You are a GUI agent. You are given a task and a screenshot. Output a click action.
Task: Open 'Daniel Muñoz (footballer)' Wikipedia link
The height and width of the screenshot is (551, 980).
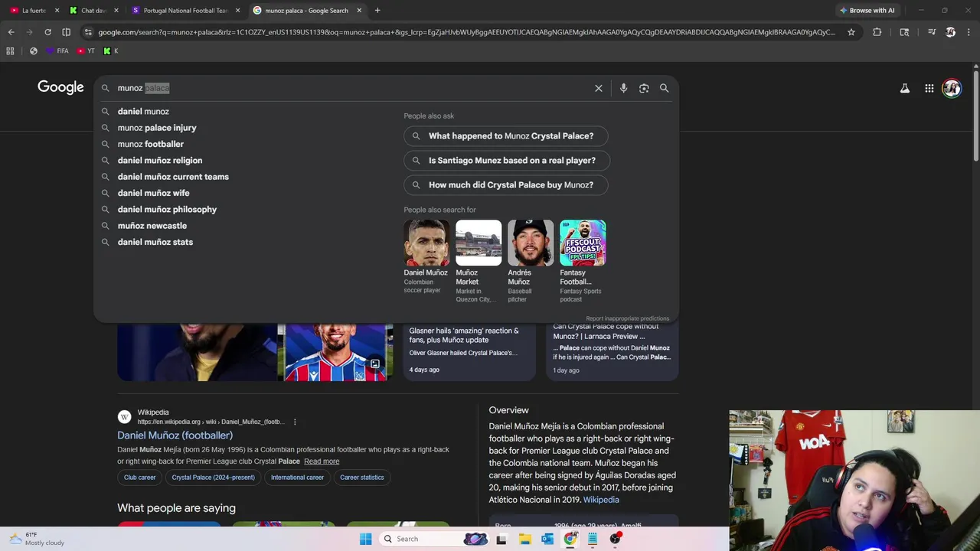point(175,435)
